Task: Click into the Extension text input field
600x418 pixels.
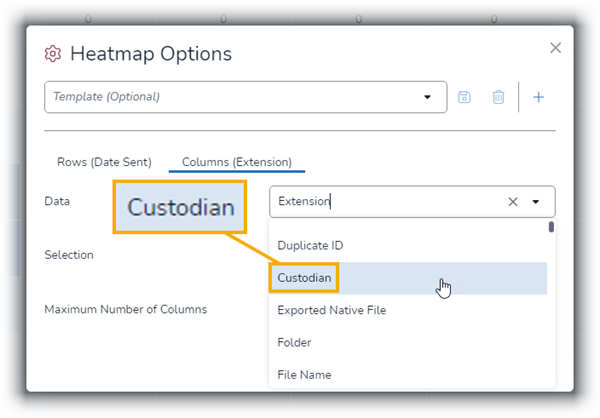Action: [388, 202]
